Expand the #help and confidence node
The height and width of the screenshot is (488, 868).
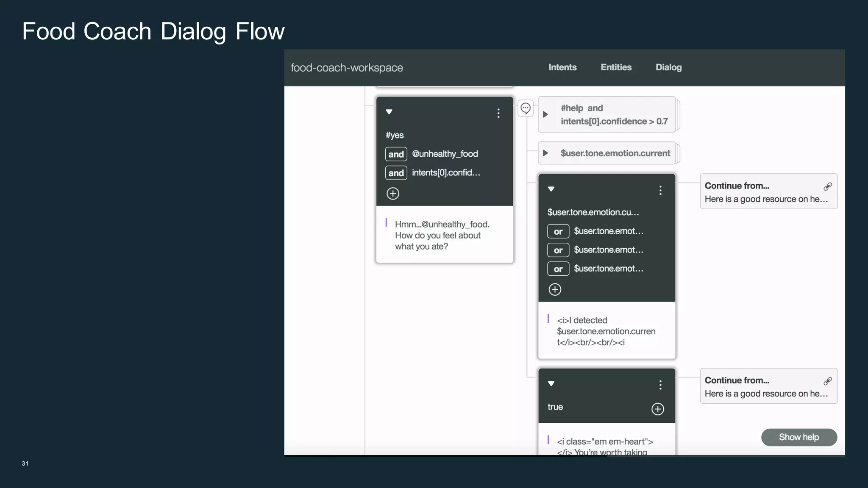(x=545, y=114)
